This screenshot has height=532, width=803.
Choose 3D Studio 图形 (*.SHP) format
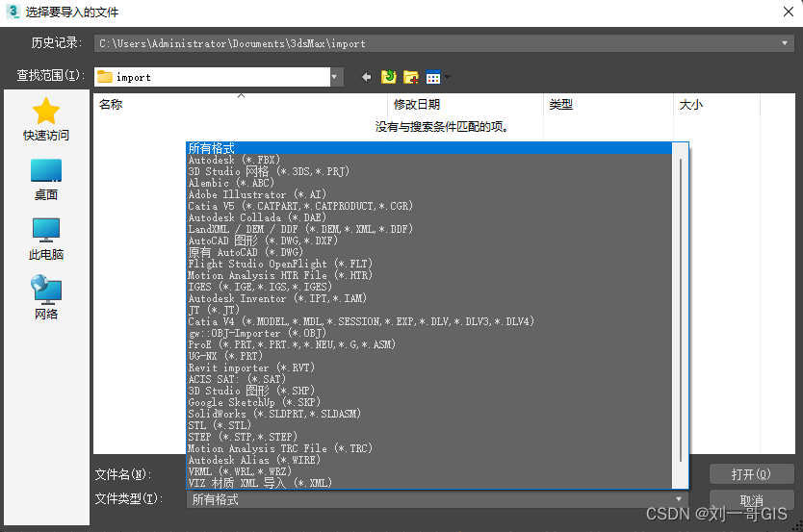click(x=429, y=391)
